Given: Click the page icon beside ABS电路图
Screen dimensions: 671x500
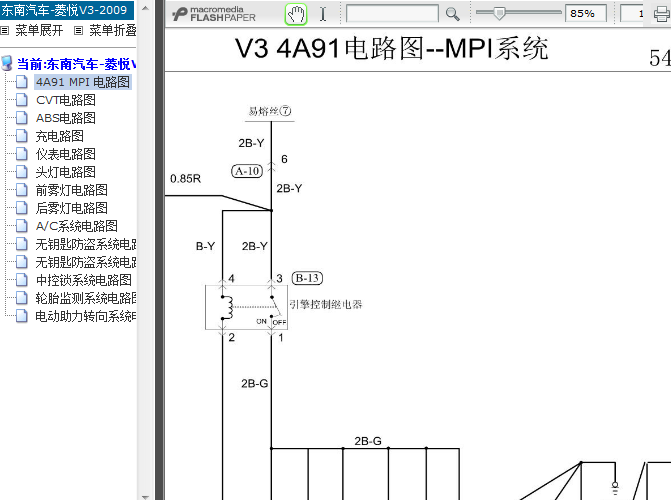Looking at the screenshot, I should [x=21, y=117].
